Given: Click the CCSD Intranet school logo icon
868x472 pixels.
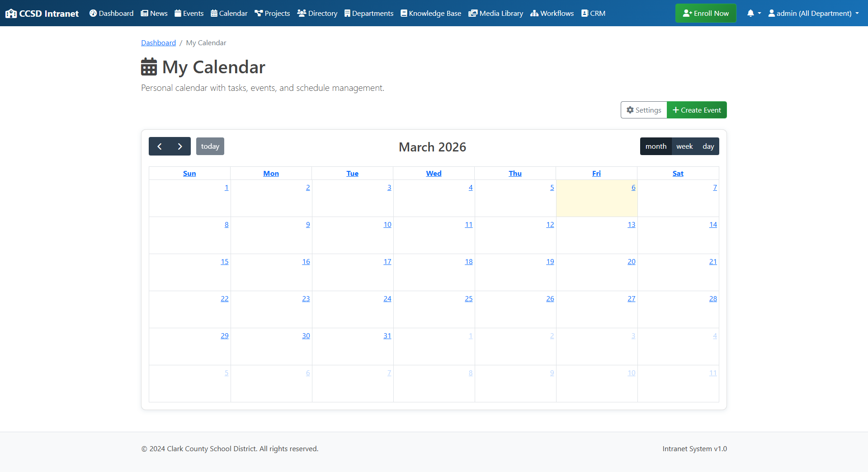Looking at the screenshot, I should 11,14.
